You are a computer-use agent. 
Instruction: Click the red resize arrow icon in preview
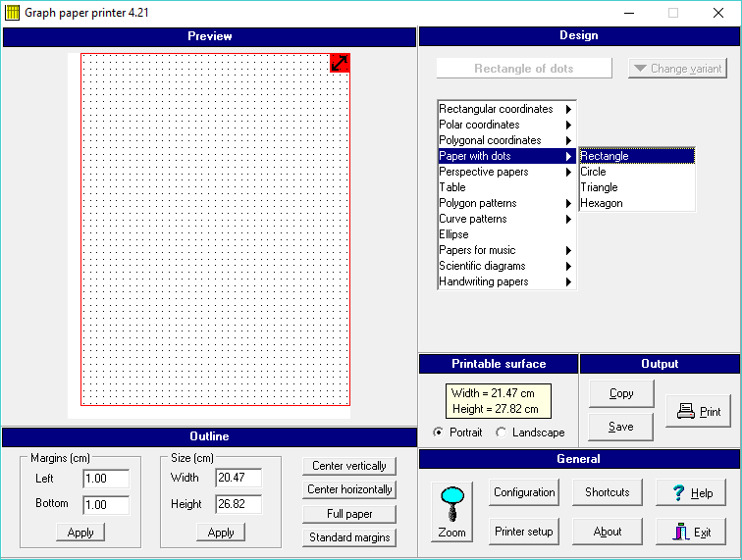340,63
